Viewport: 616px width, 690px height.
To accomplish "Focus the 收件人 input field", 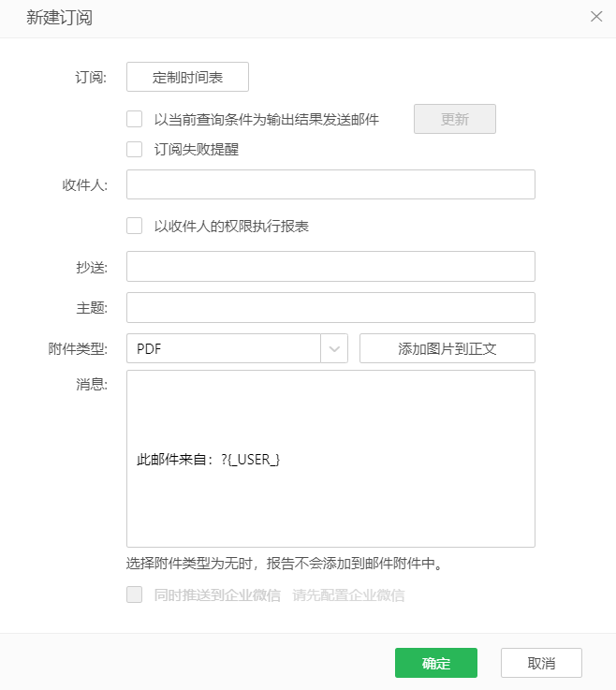I will (x=330, y=184).
